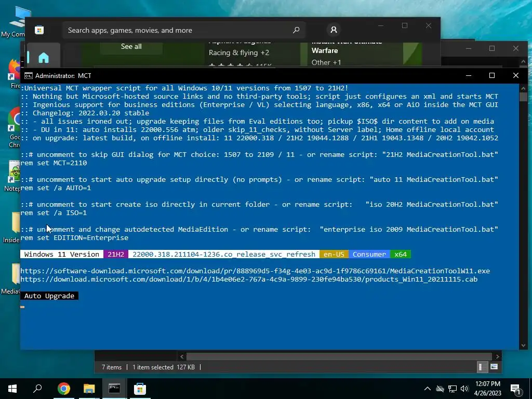Click the background window scroll up arrow
Screen dimensions: 532x399
[523, 61]
